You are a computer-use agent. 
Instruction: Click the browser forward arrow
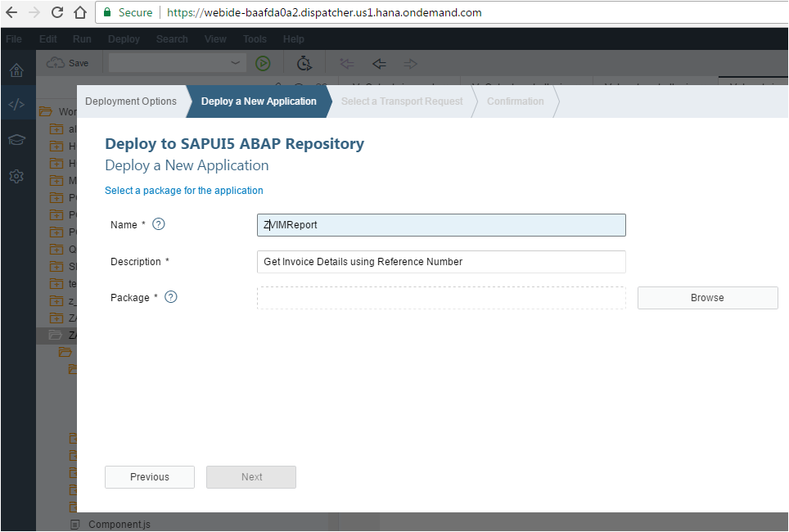pyautogui.click(x=34, y=12)
